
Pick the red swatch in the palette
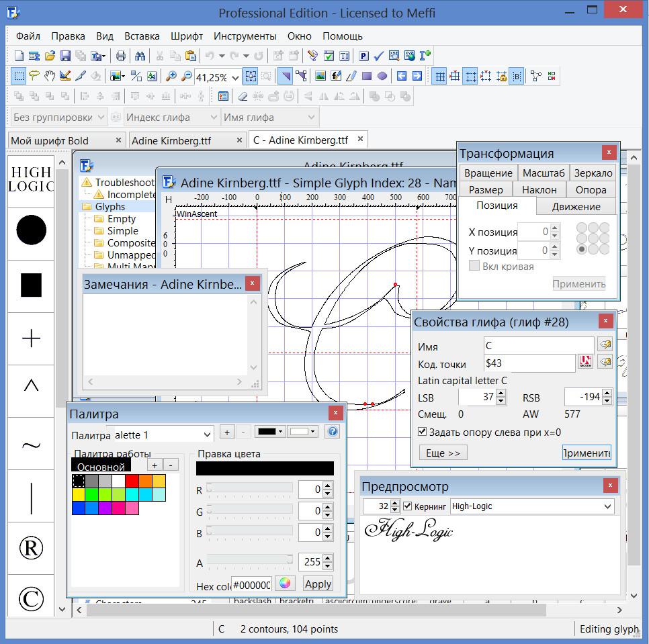132,481
